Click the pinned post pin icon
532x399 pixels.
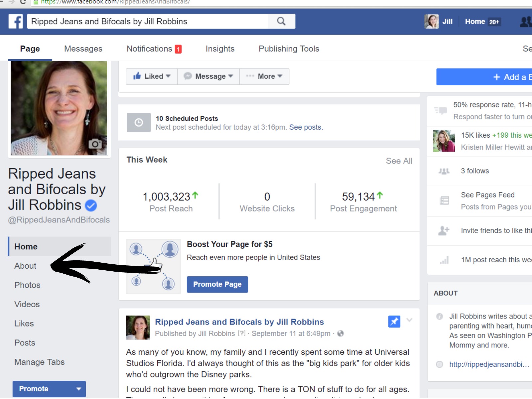pyautogui.click(x=394, y=322)
